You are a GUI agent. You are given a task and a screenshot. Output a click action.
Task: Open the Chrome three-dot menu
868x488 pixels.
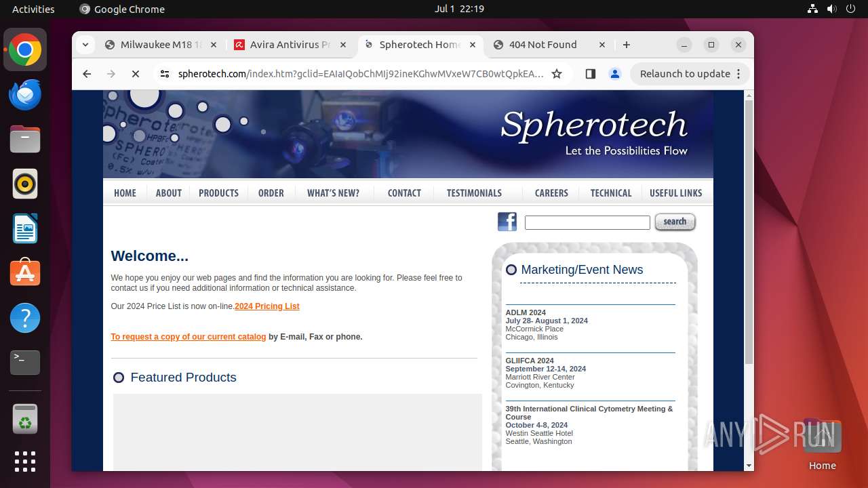[x=739, y=74]
